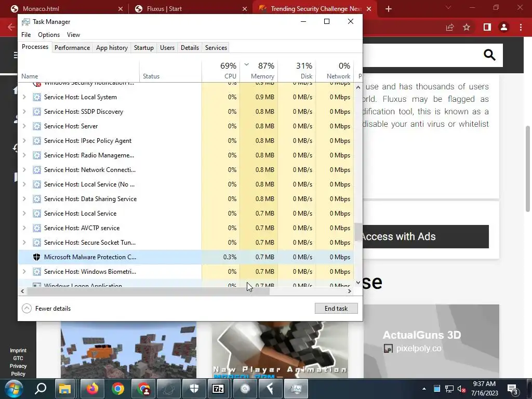Viewport: 532px width, 399px height.
Task: Open the Imprint link on the webpage
Action: (18, 351)
